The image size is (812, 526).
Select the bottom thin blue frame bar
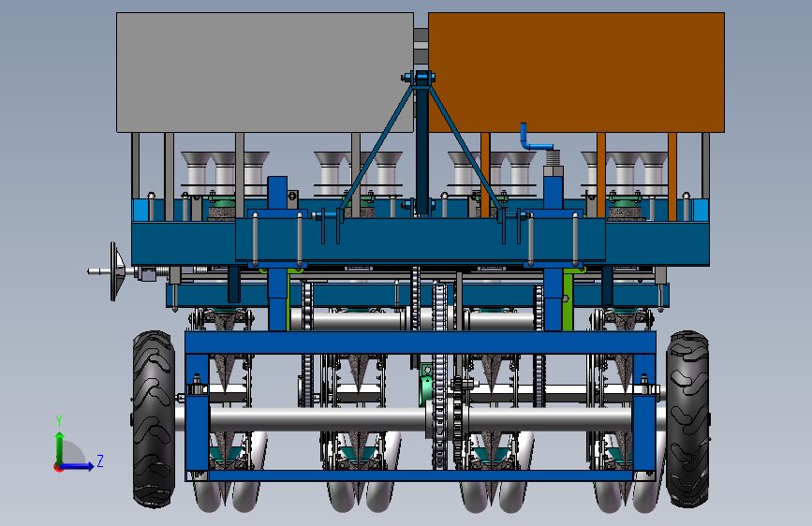[420, 475]
